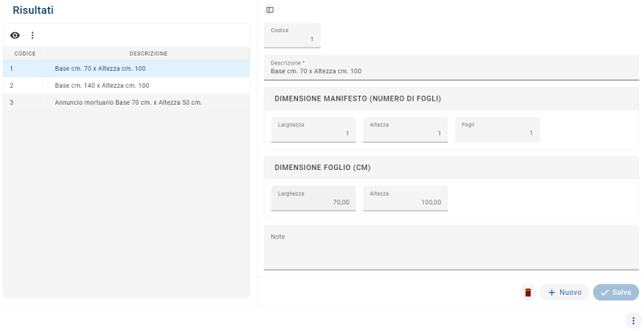The width and height of the screenshot is (644, 331).
Task: Sort by CODICE column header
Action: click(x=25, y=53)
